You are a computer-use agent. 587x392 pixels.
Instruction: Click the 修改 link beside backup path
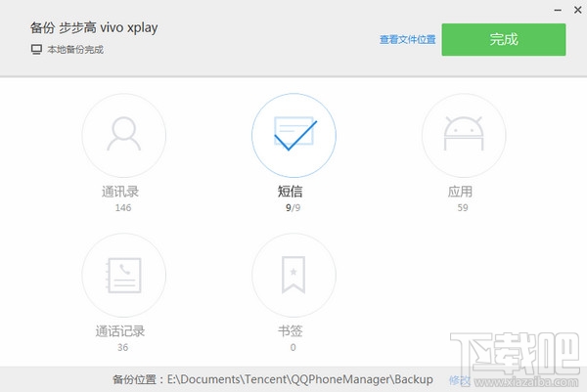(459, 381)
